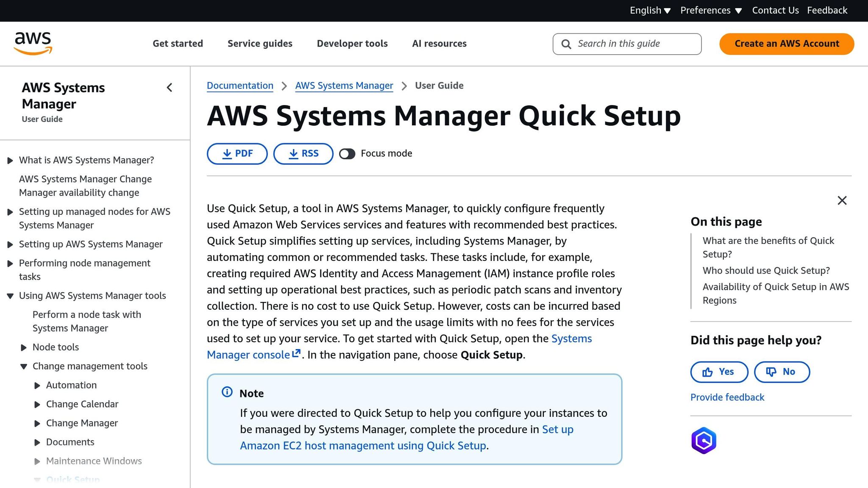Collapse Change management tools section
Image resolution: width=868 pixels, height=488 pixels.
click(24, 366)
